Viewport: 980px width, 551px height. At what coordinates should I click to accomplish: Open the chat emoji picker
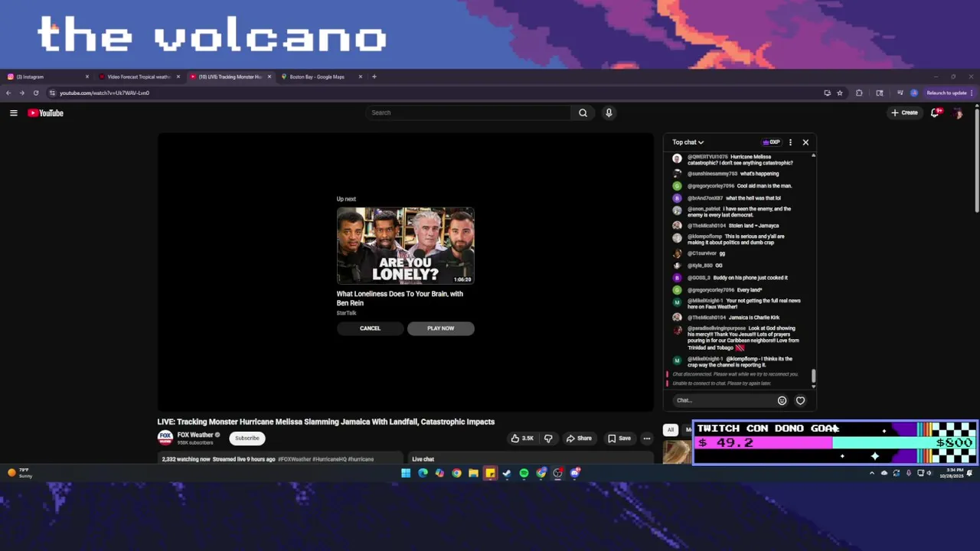tap(782, 400)
